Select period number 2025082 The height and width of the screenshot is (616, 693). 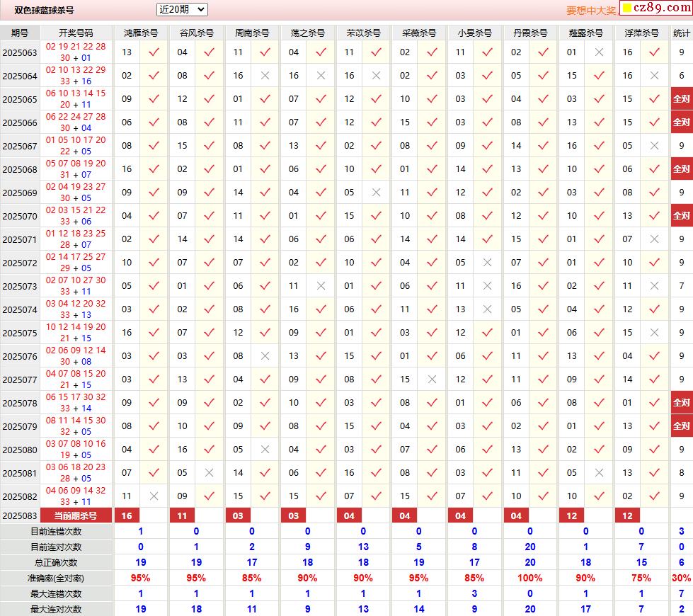[x=20, y=496]
